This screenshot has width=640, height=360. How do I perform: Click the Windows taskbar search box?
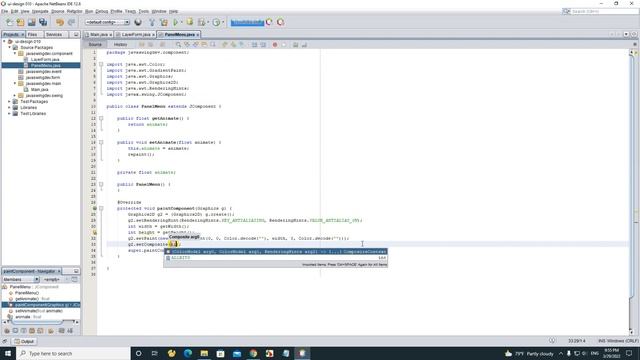pos(73,353)
